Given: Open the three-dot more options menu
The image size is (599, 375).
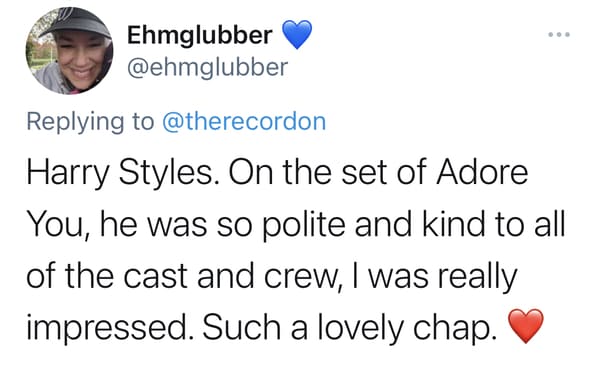Looking at the screenshot, I should tap(559, 34).
